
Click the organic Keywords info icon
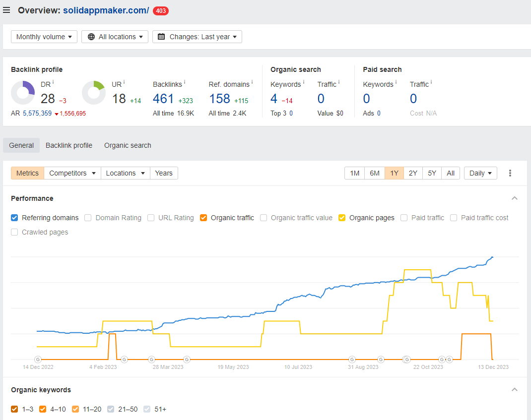click(303, 82)
